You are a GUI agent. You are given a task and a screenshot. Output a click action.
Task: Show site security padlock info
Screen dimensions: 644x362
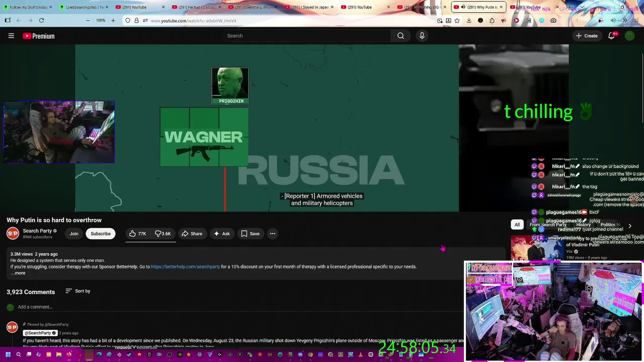pyautogui.click(x=136, y=21)
